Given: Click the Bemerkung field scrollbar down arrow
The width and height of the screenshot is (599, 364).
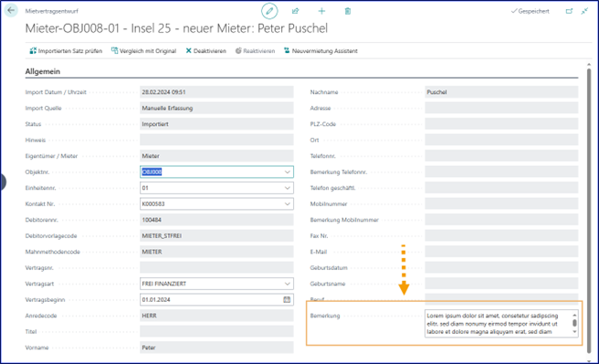Looking at the screenshot, I should (574, 332).
